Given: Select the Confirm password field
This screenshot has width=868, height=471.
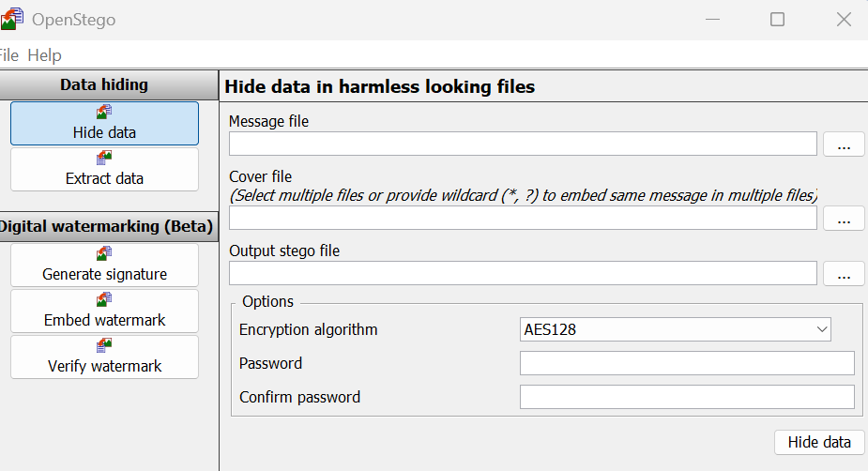Looking at the screenshot, I should tap(687, 397).
